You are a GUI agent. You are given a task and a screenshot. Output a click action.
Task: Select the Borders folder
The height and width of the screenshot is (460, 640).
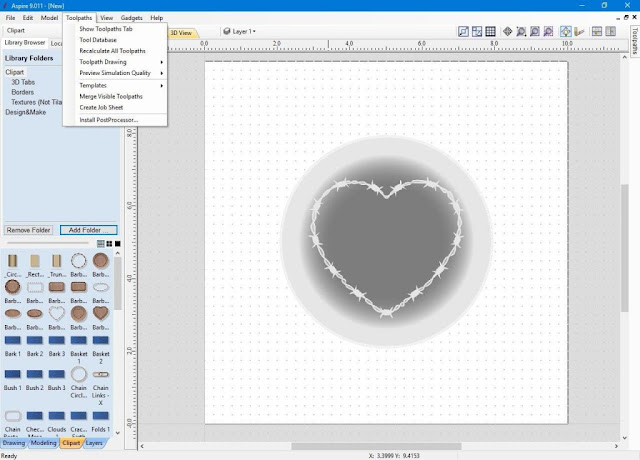pos(22,92)
